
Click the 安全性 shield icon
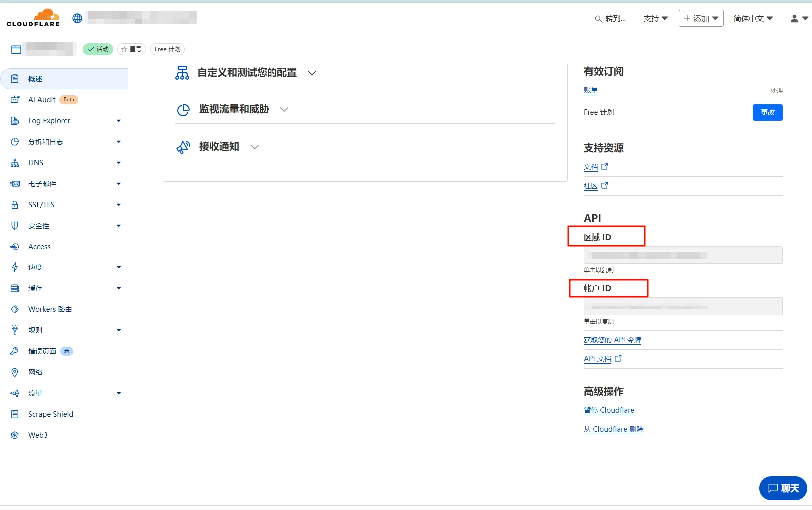[15, 226]
